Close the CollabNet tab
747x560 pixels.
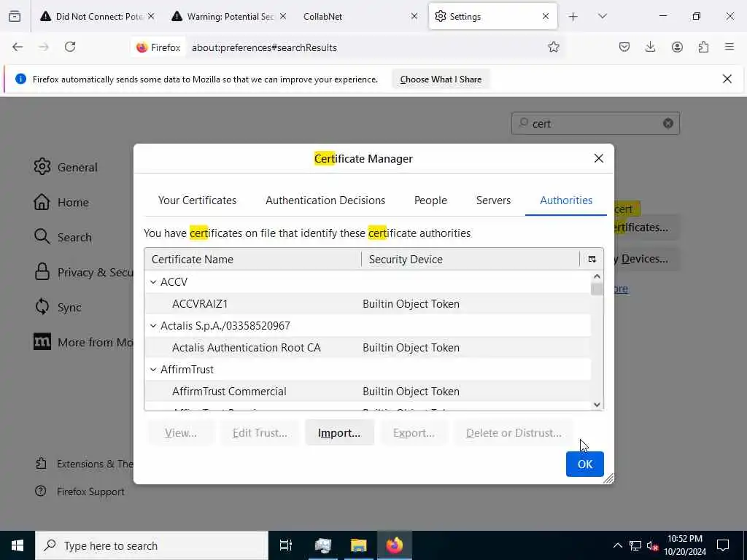tap(414, 17)
